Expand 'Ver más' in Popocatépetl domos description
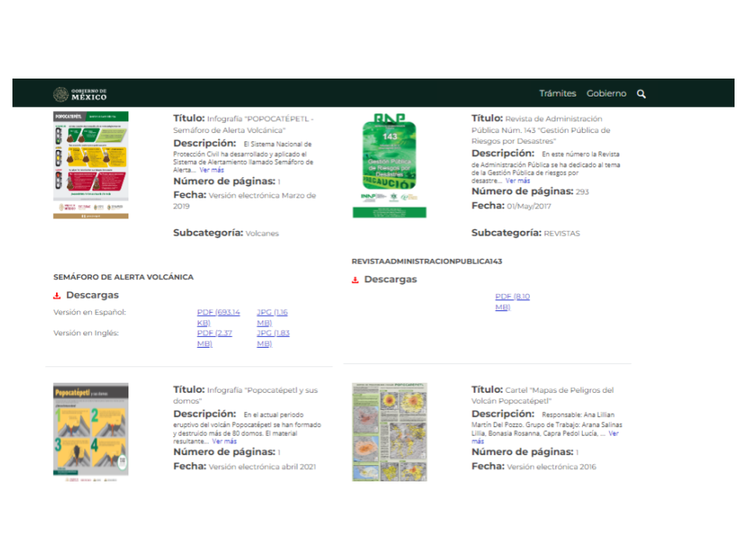 coord(225,441)
